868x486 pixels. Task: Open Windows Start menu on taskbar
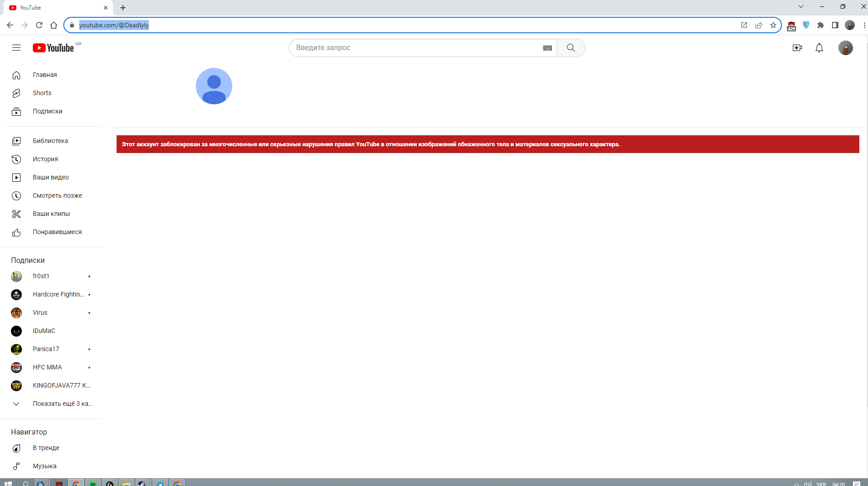coord(8,483)
